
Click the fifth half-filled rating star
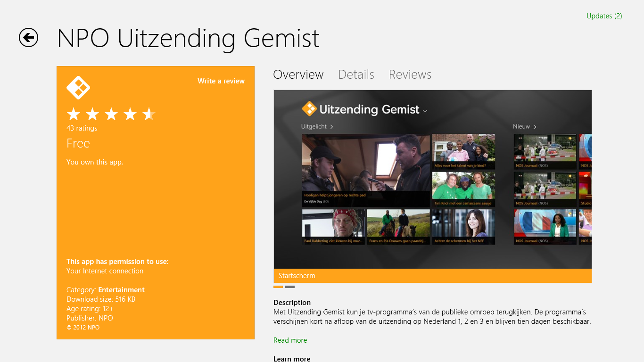click(149, 114)
